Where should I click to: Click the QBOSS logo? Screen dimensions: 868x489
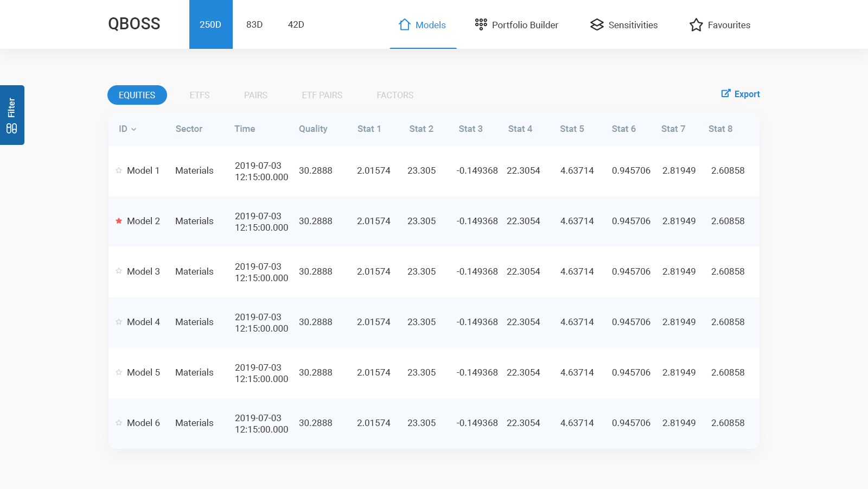(x=134, y=24)
